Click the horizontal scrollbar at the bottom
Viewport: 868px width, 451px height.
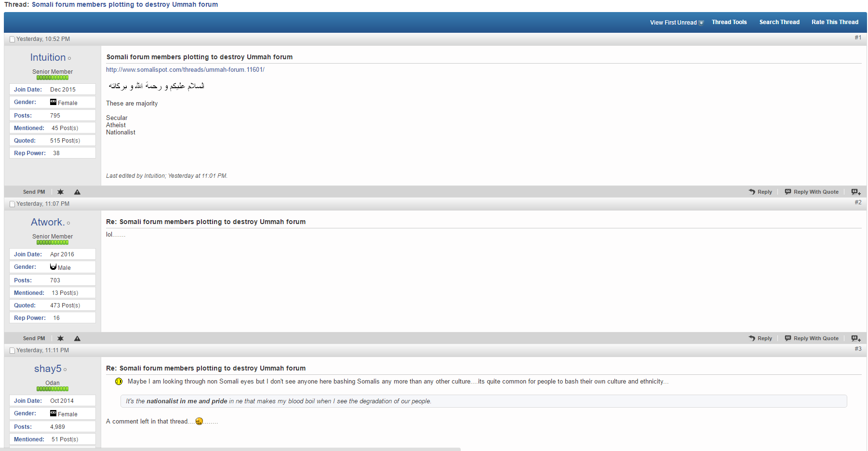click(x=230, y=449)
